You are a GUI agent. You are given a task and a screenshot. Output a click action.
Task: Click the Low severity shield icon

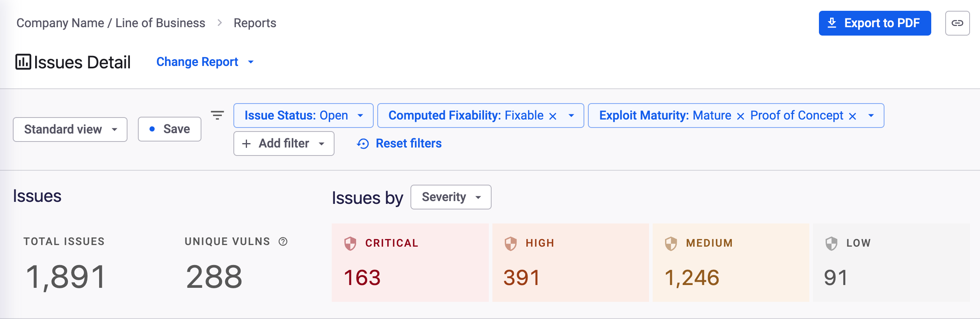coord(832,243)
